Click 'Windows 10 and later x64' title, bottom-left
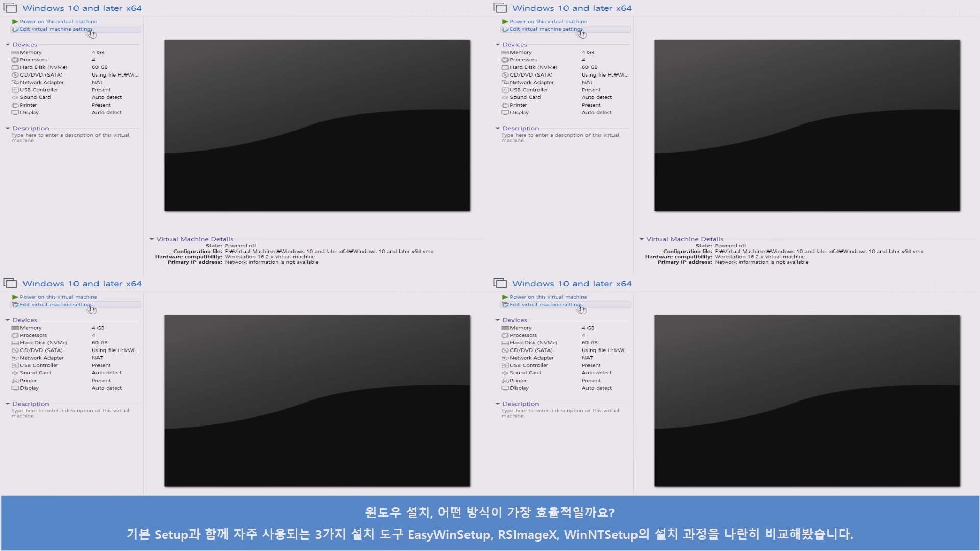Screen dimensions: 980x551 [82, 284]
